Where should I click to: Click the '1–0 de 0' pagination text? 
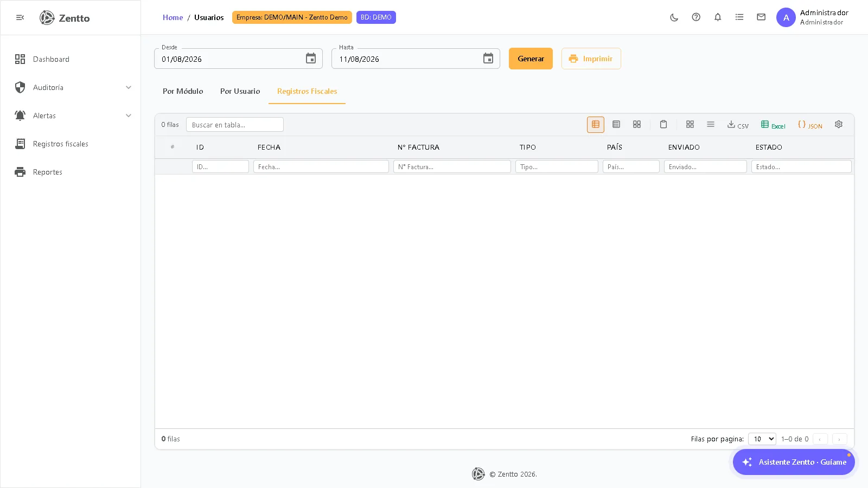pyautogui.click(x=795, y=439)
